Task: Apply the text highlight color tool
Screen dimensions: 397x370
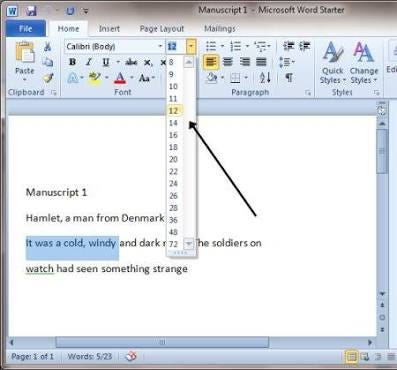Action: pyautogui.click(x=95, y=78)
